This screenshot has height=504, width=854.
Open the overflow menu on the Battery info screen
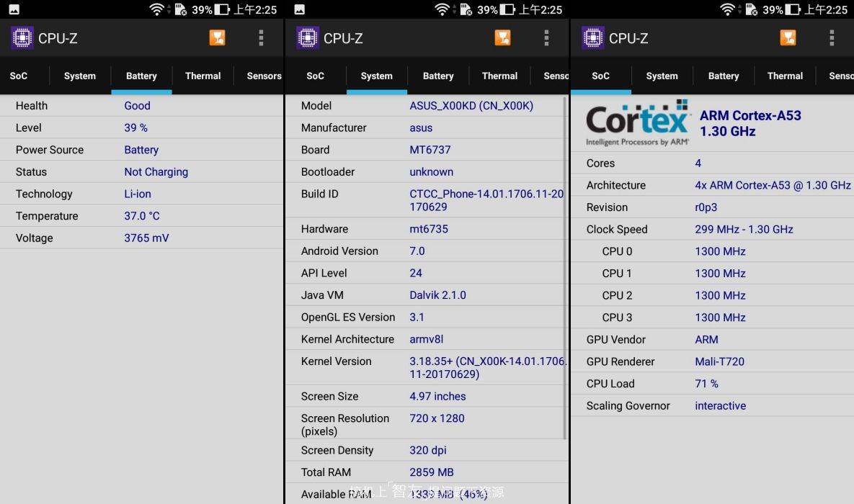tap(261, 38)
